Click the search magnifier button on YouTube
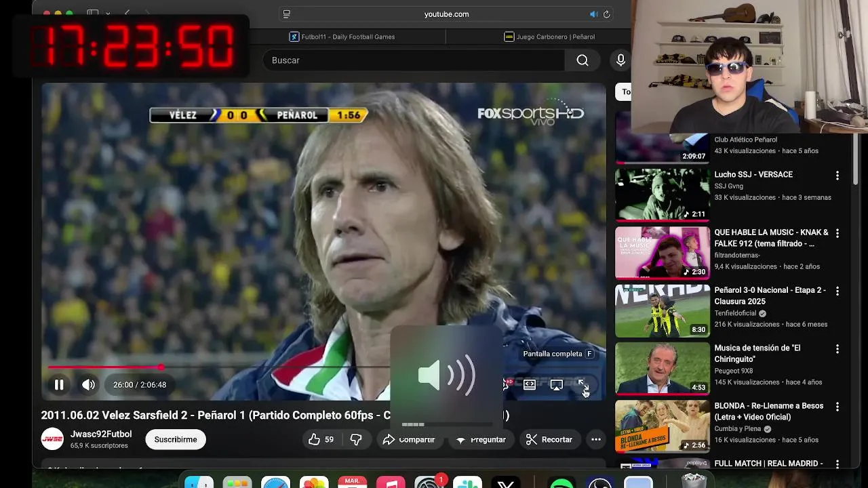The image size is (868, 488). tap(583, 60)
